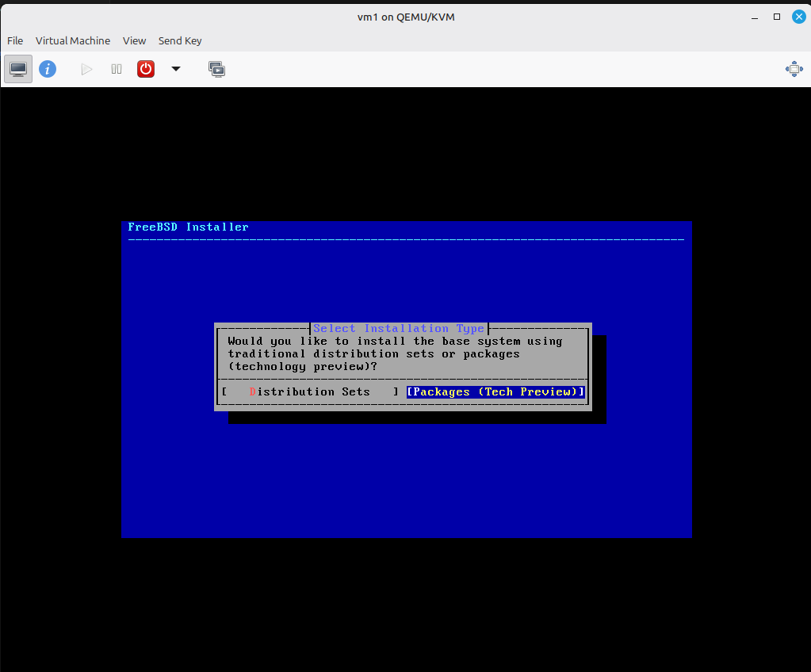Open the Virtual Machine menu
Viewport: 811px width, 672px height.
73,40
